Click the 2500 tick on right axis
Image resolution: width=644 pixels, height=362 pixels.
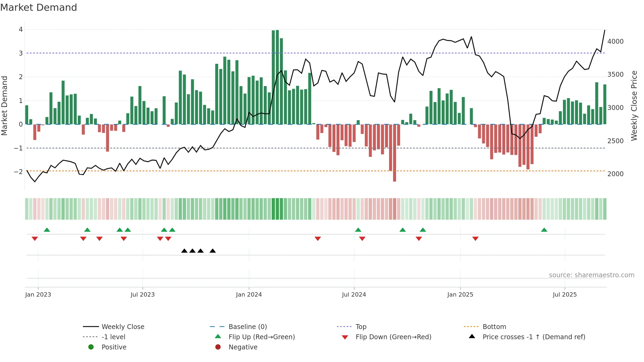click(616, 141)
